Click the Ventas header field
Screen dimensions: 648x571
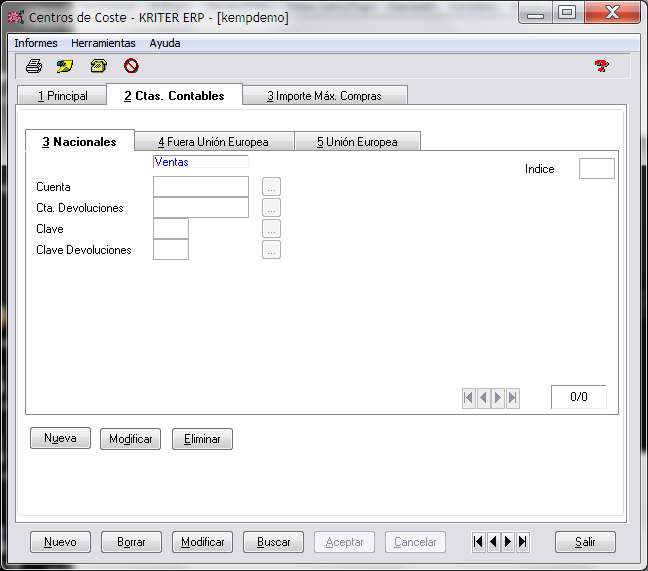coord(201,162)
